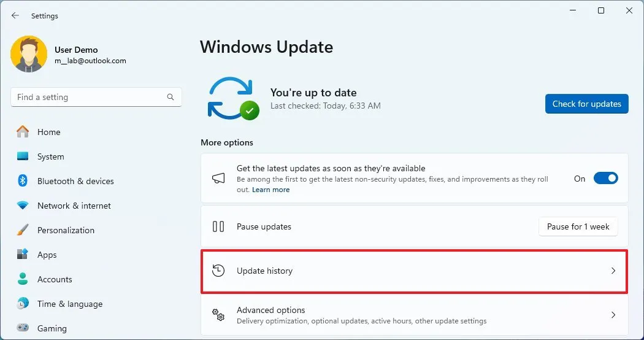Close the Settings window
The height and width of the screenshot is (340, 644).
(x=629, y=10)
